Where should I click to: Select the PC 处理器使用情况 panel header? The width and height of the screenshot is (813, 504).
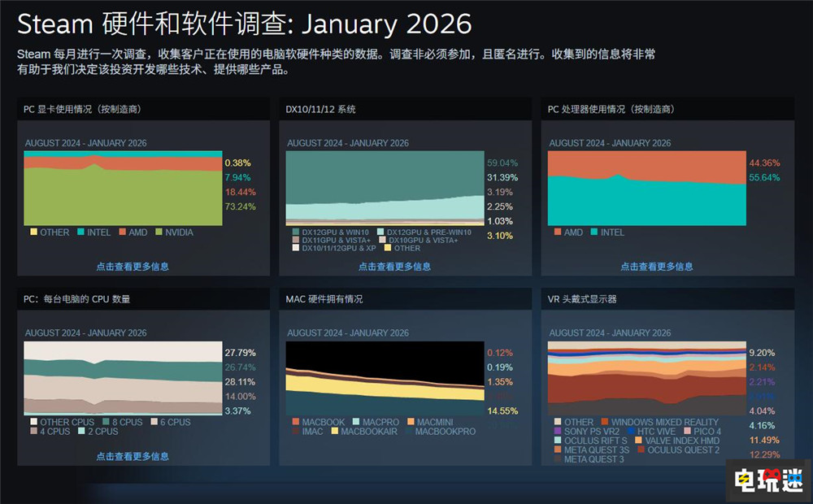[667, 109]
